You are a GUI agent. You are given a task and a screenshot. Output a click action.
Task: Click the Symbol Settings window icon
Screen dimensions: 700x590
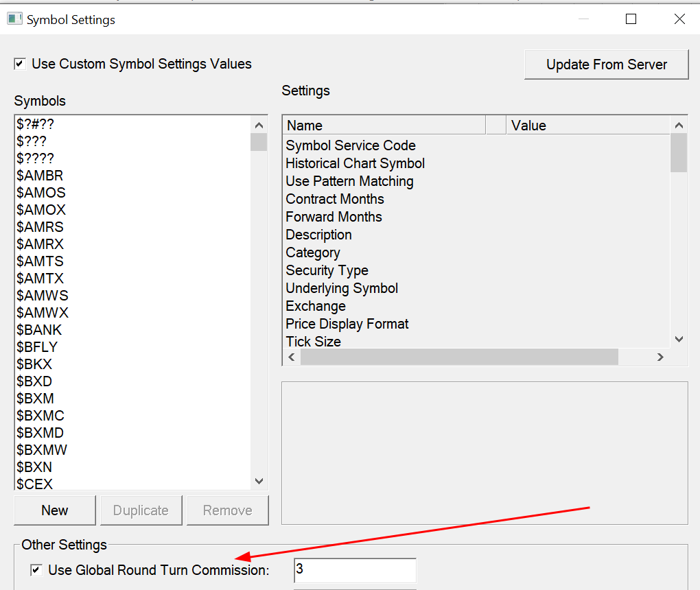(x=14, y=19)
